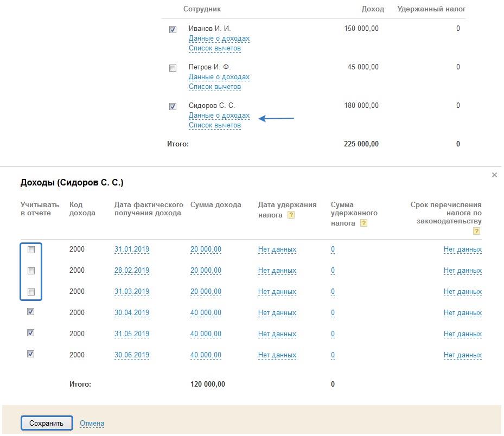Click help icon next to 'Дата удержания налога'
Viewport: 504px width, 436px height.
tap(291, 215)
